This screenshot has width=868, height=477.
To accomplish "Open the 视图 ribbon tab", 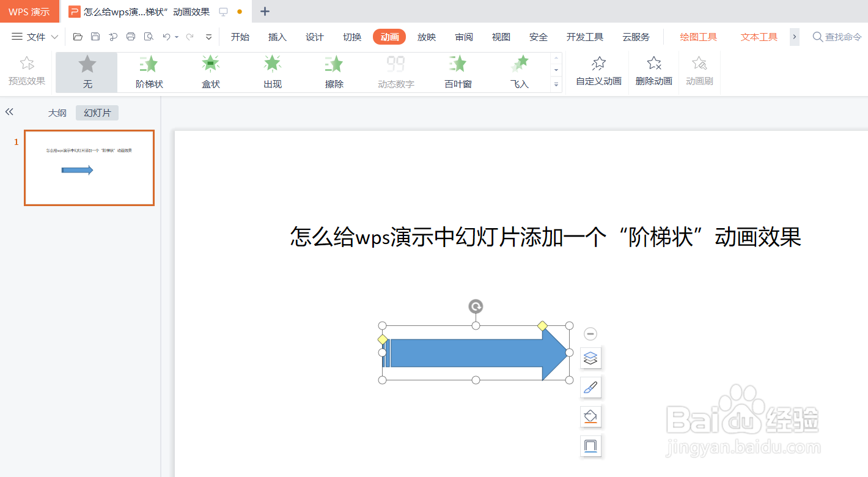I will (501, 37).
